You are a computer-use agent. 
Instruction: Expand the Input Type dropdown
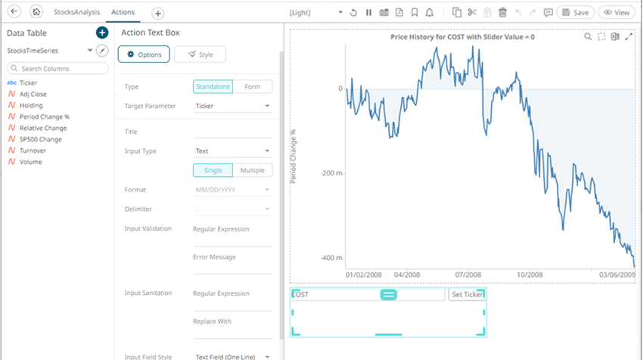232,151
